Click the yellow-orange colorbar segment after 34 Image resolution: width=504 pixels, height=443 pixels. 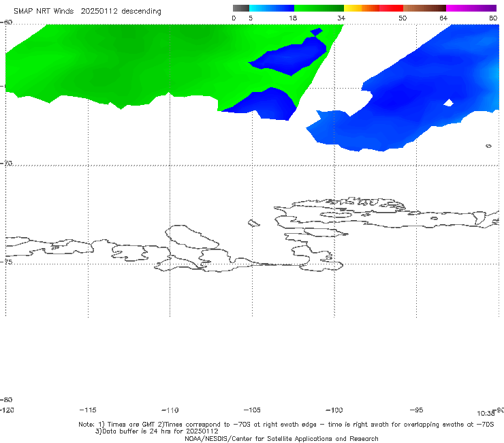361,8
